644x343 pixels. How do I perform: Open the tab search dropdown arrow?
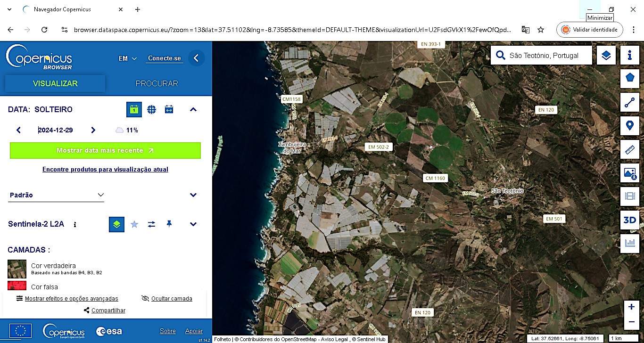(x=9, y=9)
